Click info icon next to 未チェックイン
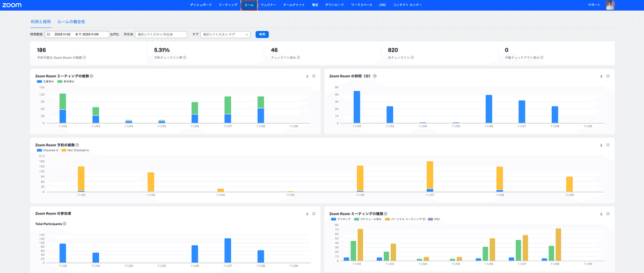644x273 pixels. coord(413,57)
